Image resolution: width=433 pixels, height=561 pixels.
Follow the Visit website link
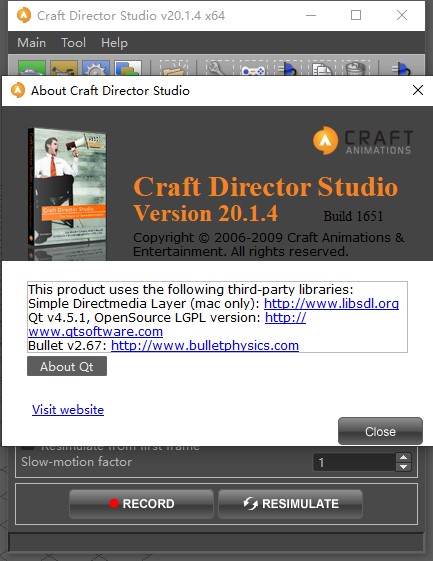(x=68, y=409)
